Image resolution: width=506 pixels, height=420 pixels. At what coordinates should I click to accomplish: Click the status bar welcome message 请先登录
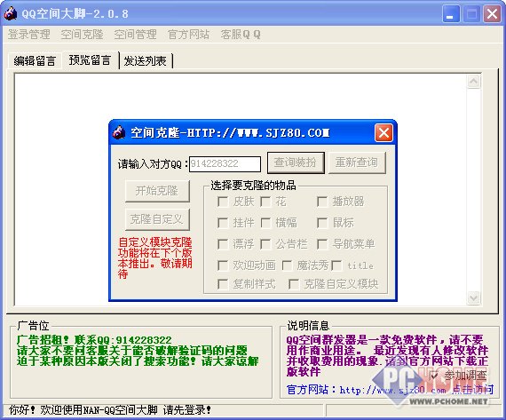(x=110, y=410)
